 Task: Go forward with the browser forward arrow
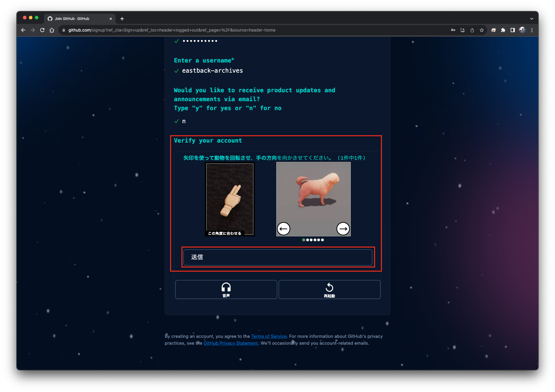coord(33,30)
